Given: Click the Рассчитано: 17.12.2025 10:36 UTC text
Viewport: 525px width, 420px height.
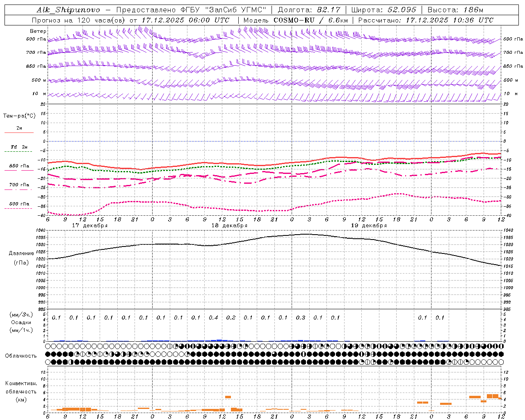Looking at the screenshot, I should point(426,20).
